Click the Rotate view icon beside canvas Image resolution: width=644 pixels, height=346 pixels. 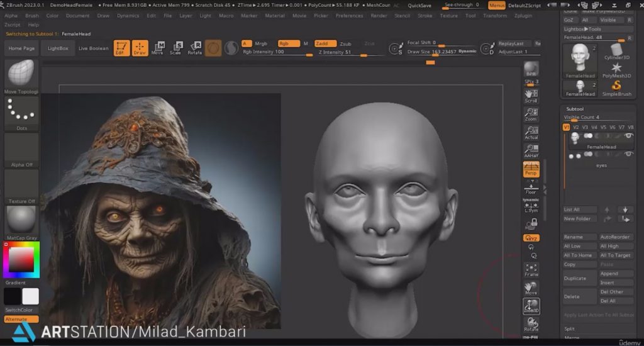click(x=531, y=325)
